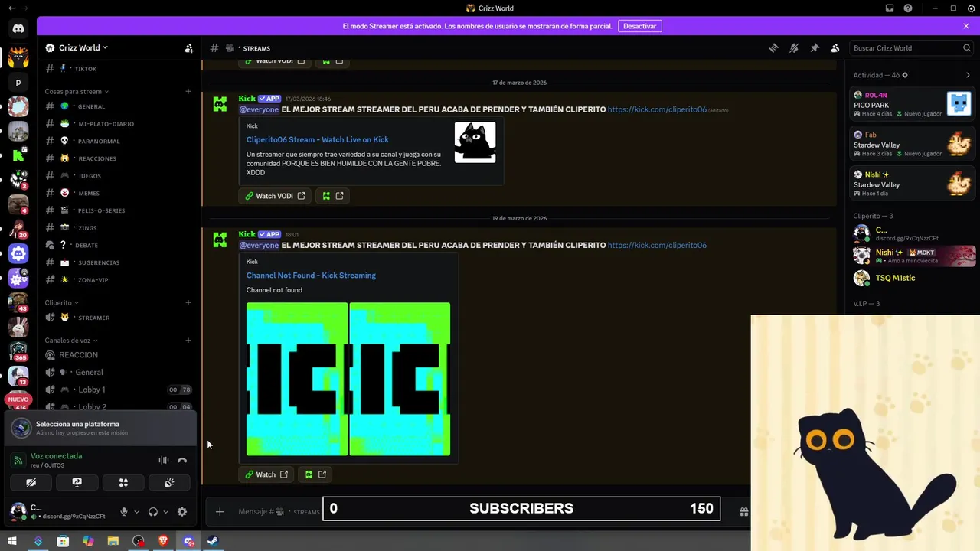The height and width of the screenshot is (551, 980).
Task: Click invite people icon beside server name
Action: point(189,47)
